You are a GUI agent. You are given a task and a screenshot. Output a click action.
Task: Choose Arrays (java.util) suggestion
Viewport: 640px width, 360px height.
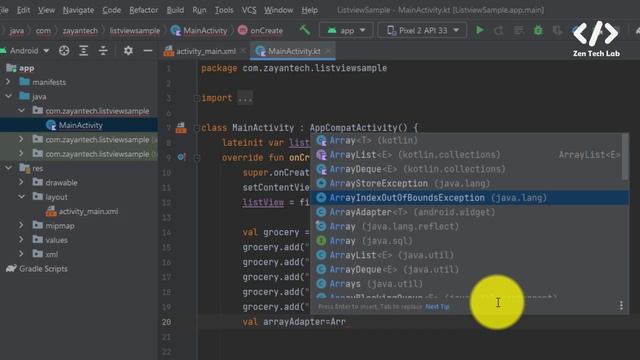point(469,284)
